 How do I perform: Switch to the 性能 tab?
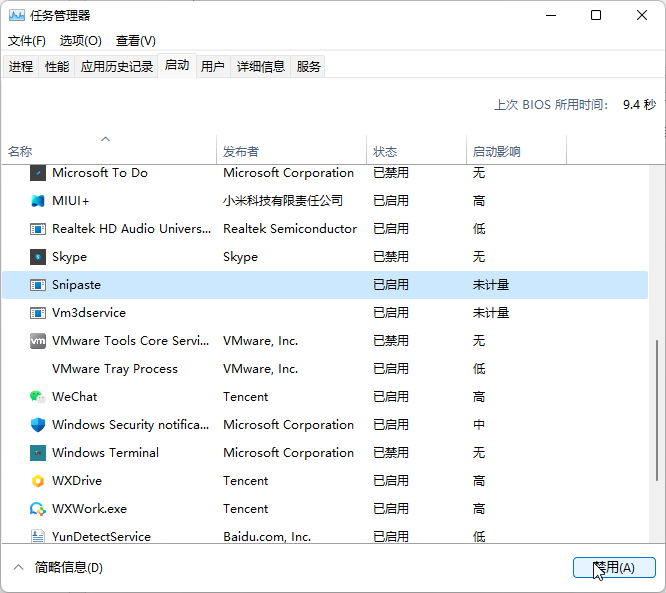tap(57, 67)
